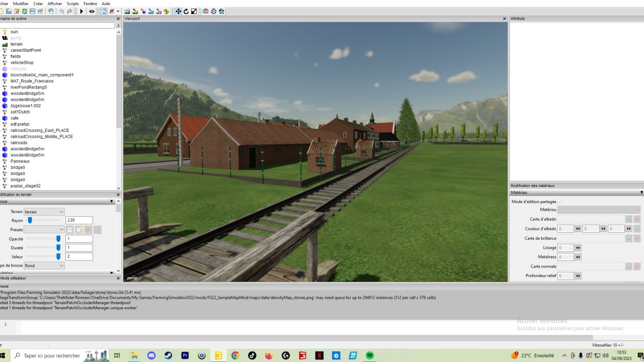Clear scene graph search with X button
The image size is (644, 362).
tap(118, 25)
